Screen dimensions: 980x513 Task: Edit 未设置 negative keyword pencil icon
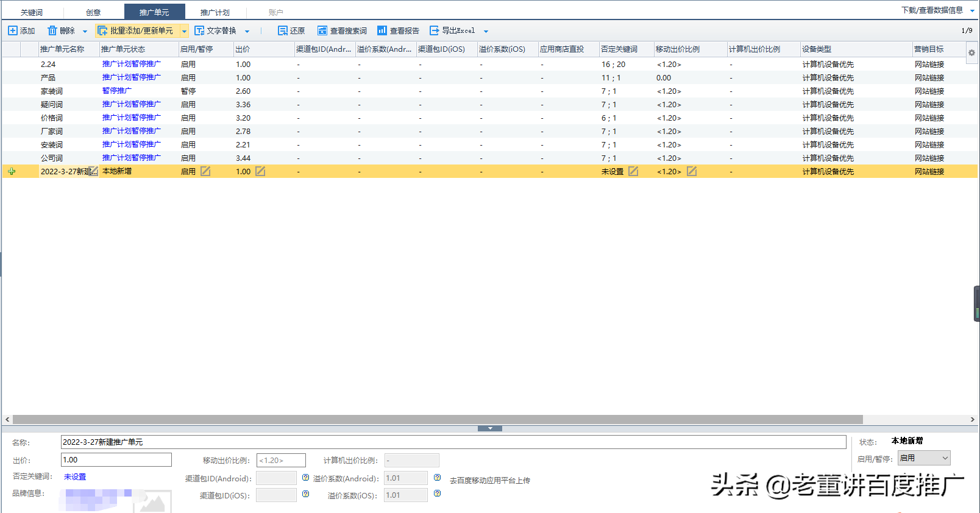[x=633, y=171]
